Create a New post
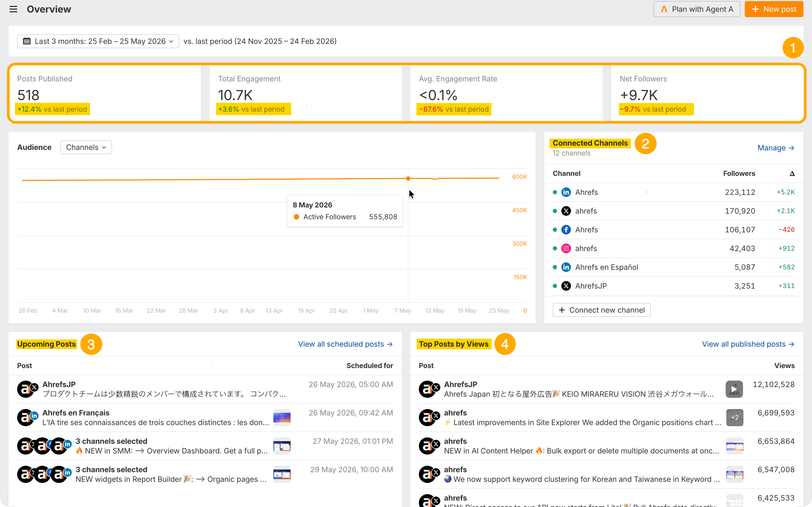Screen dimensions: 812x507 774,9
